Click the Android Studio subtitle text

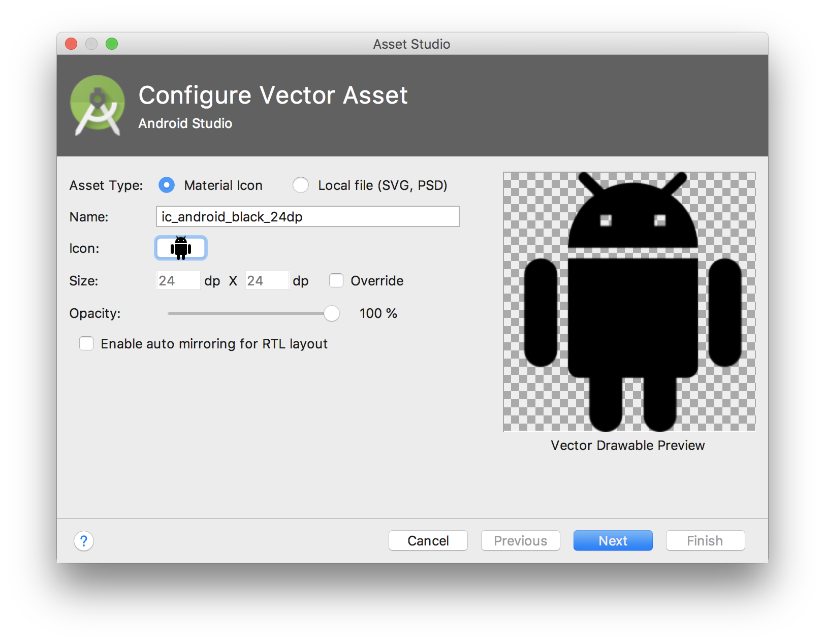(185, 123)
